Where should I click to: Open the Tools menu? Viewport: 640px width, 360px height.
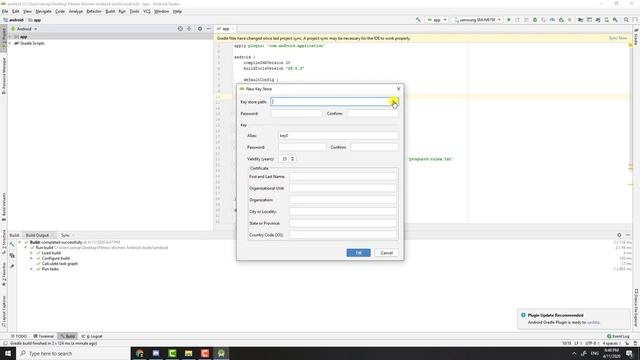coord(134,11)
